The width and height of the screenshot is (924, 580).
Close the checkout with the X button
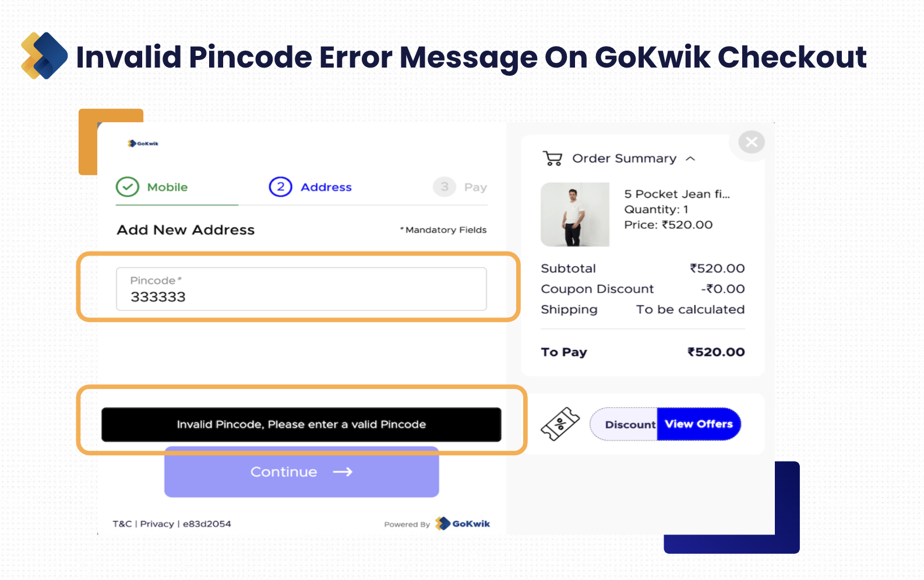coord(752,142)
